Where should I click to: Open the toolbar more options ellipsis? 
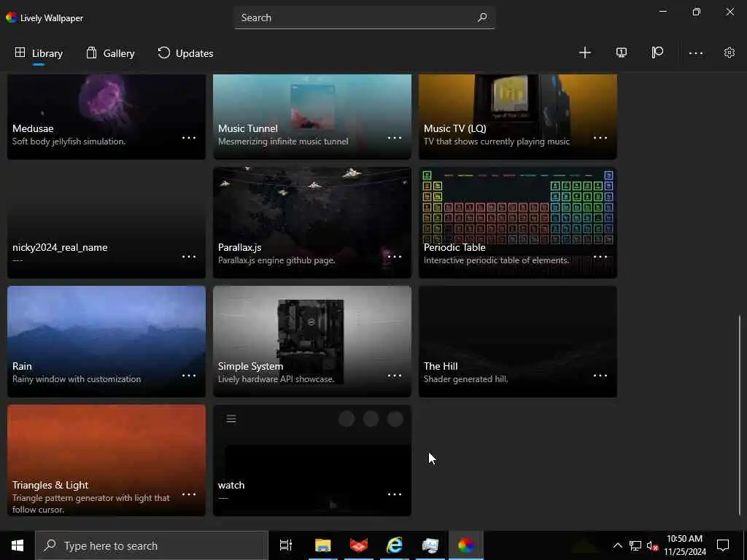point(696,53)
